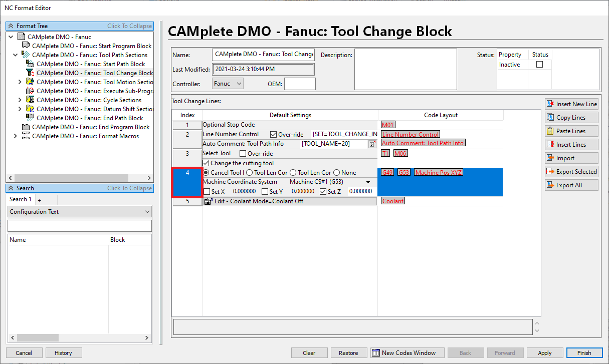Open the History dialog
The image size is (609, 364).
pyautogui.click(x=63, y=353)
